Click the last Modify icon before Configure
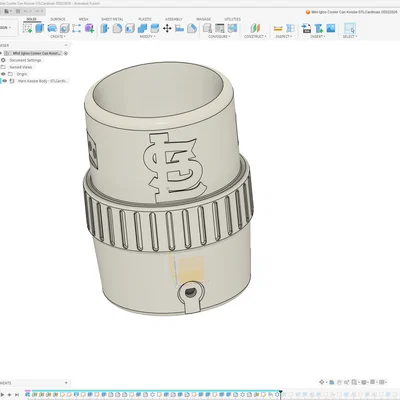Screen dimensions: 400x400 (192, 28)
